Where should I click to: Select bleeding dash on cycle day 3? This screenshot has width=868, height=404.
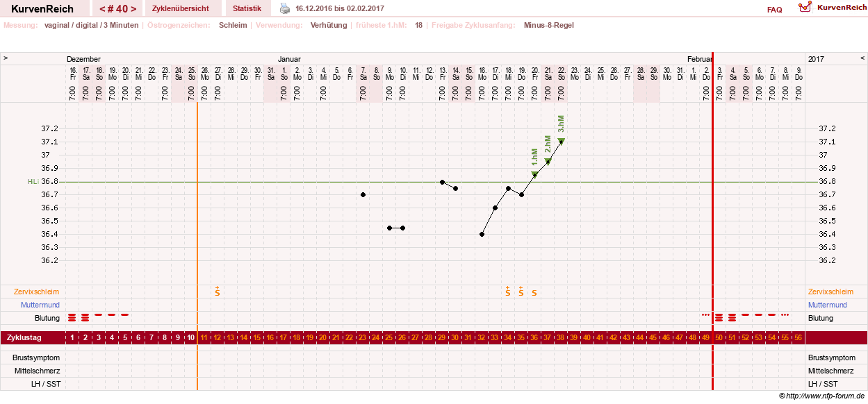[x=99, y=314]
